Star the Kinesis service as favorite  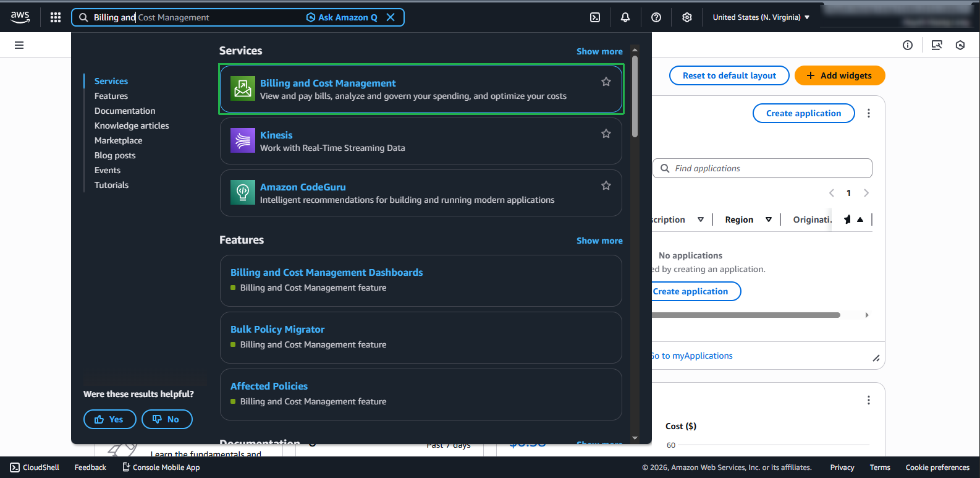(x=606, y=134)
